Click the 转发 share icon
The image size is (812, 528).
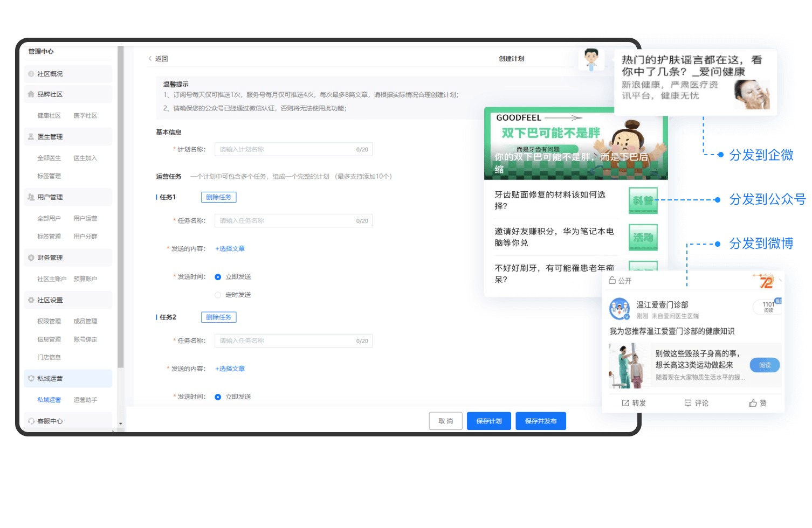625,403
